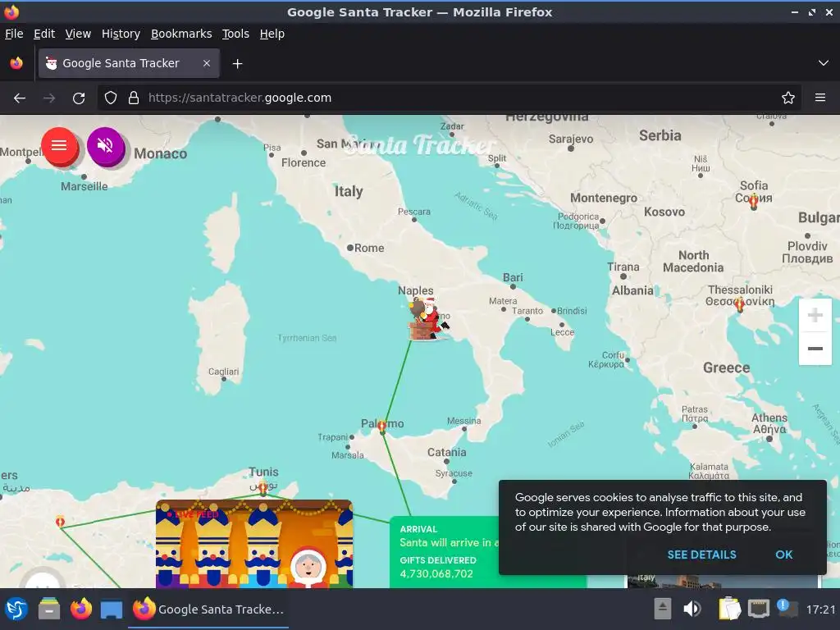Reload the Santa Tracker page
The width and height of the screenshot is (840, 630).
click(x=79, y=98)
